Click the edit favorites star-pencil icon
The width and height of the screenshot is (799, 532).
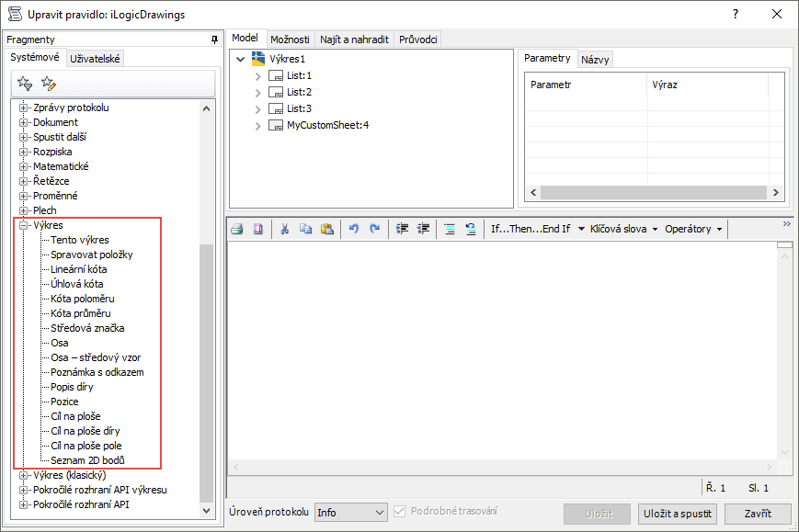49,83
